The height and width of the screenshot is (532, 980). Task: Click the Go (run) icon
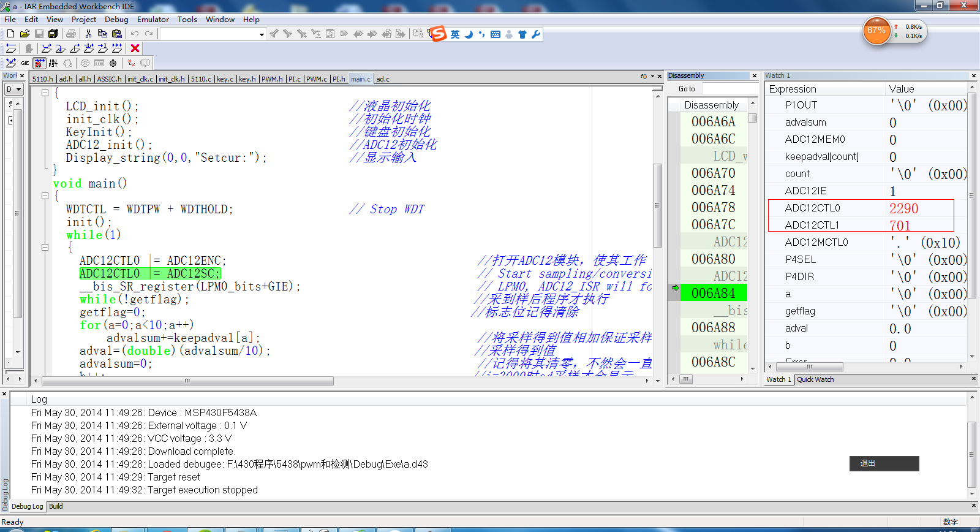(x=117, y=48)
